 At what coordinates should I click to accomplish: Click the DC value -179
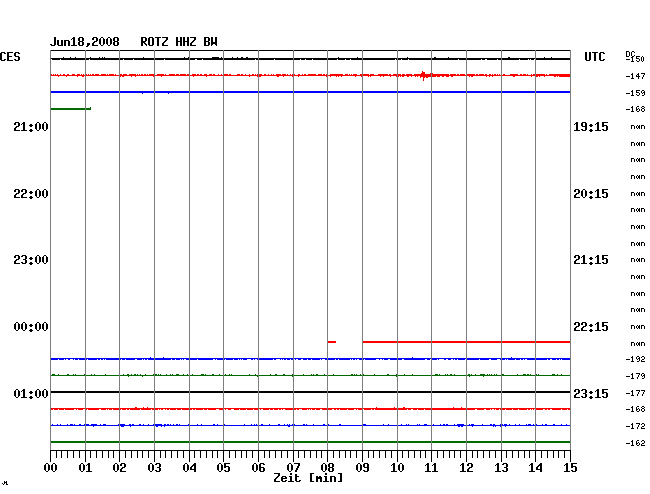pyautogui.click(x=635, y=376)
